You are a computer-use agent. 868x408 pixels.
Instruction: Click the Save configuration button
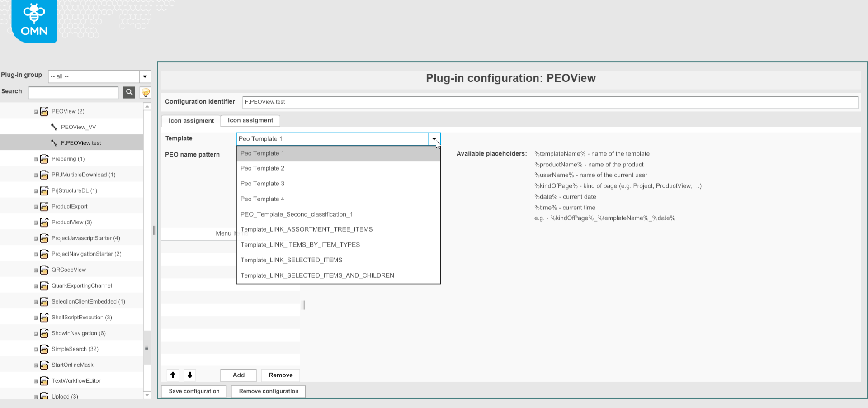pyautogui.click(x=194, y=391)
